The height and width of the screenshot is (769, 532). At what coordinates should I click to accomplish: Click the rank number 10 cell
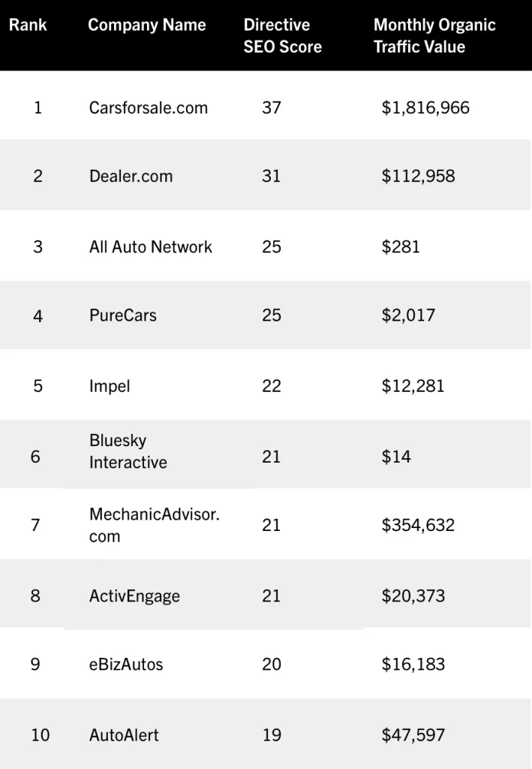(41, 734)
